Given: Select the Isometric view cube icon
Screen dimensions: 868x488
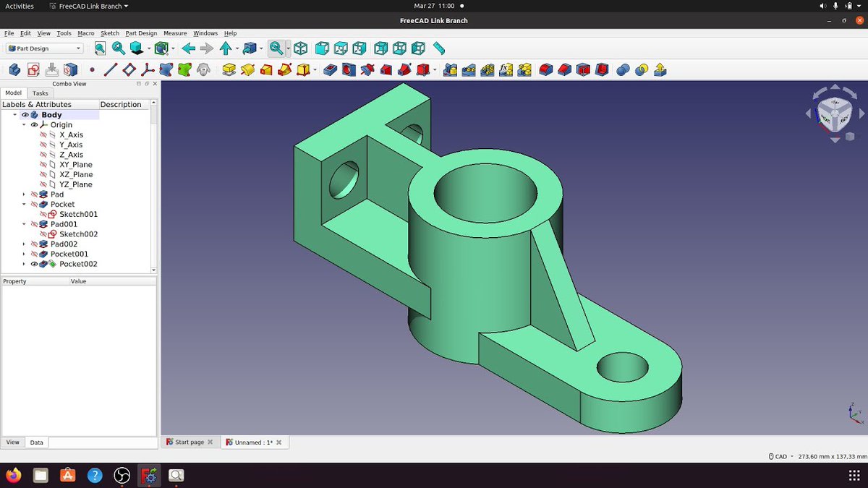Looking at the screenshot, I should tap(300, 48).
